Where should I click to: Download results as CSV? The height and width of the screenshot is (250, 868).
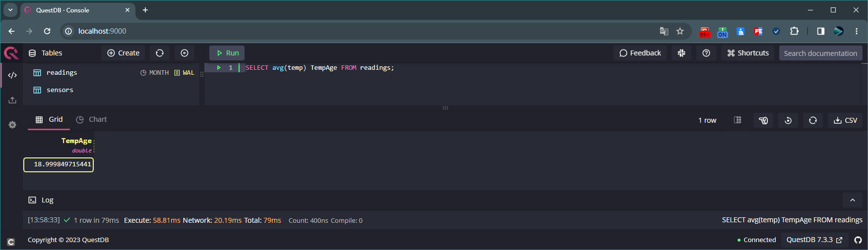click(845, 120)
